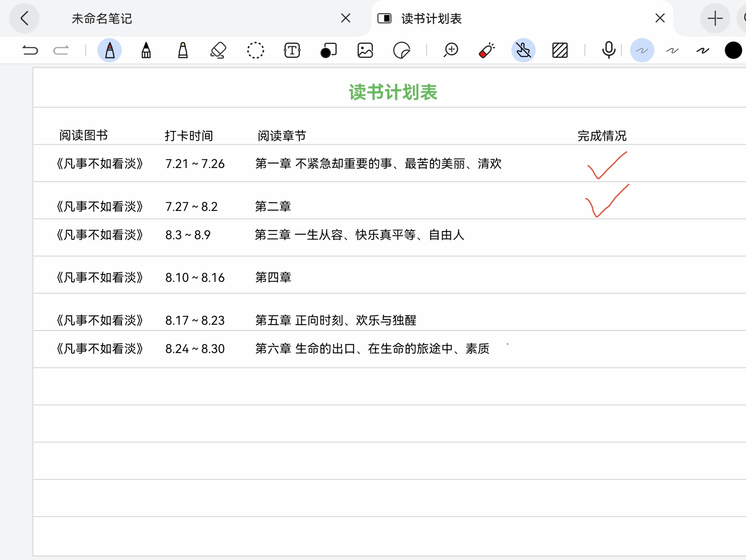Choose the eraser tool
Image resolution: width=746 pixels, height=560 pixels.
click(219, 50)
